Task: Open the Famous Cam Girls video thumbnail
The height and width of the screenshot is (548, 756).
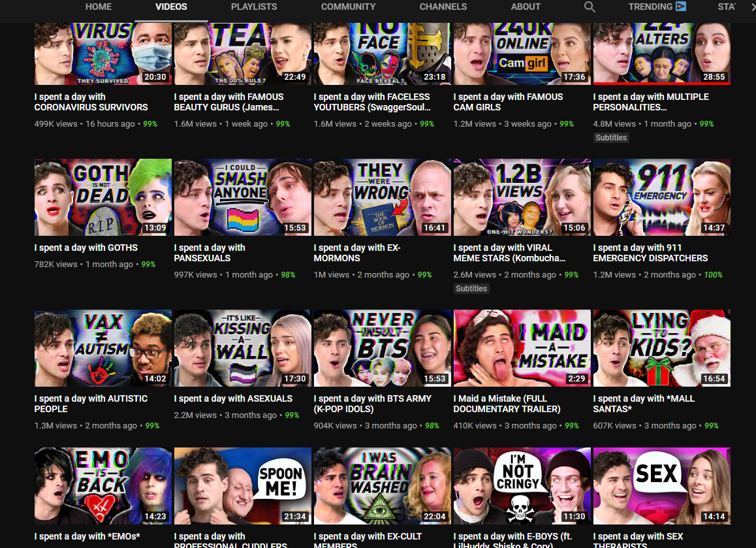Action: [522, 54]
